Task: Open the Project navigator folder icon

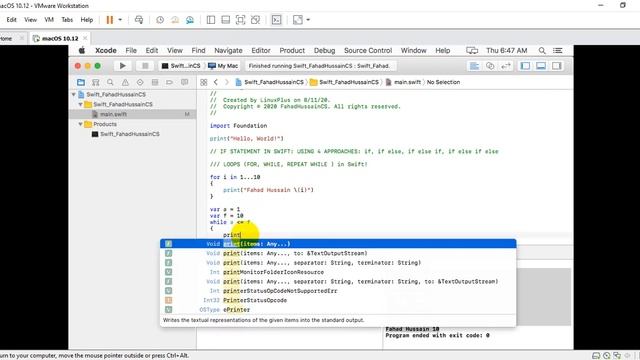Action: 81,82
